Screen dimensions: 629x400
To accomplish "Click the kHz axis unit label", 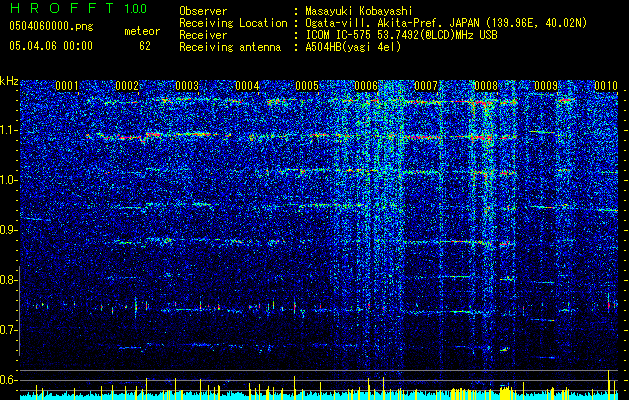I will [x=9, y=81].
